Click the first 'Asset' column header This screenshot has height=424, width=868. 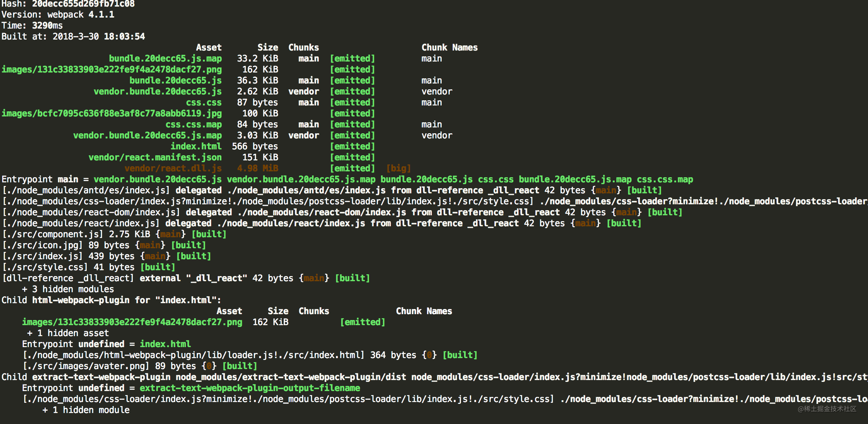[x=209, y=48]
